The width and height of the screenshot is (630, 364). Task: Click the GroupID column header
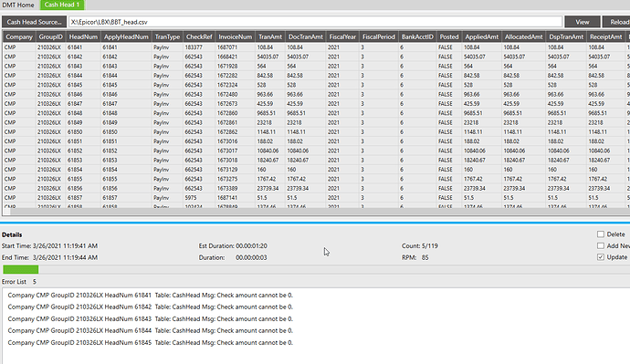(50, 36)
